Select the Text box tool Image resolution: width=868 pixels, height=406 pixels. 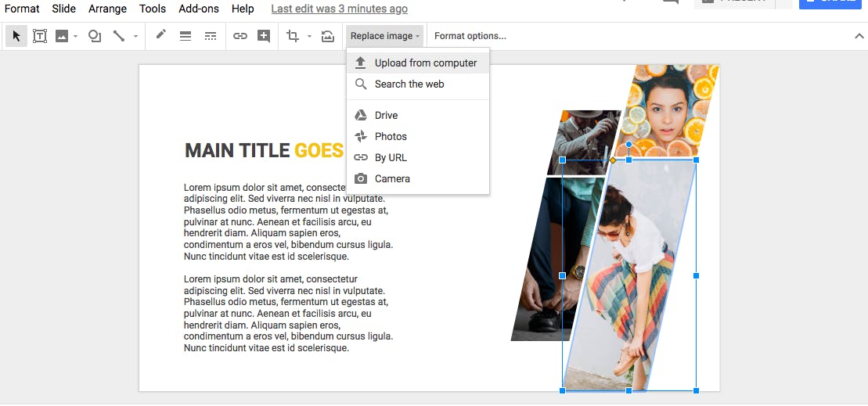point(40,36)
